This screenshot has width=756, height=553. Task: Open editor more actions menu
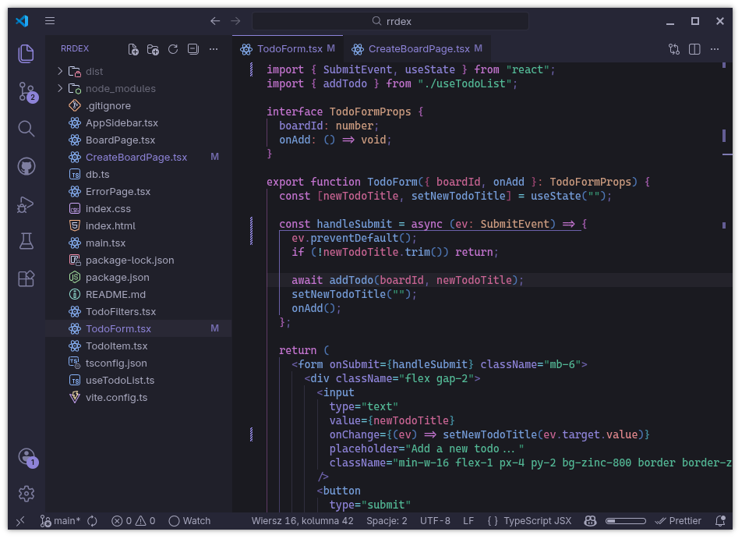(715, 49)
